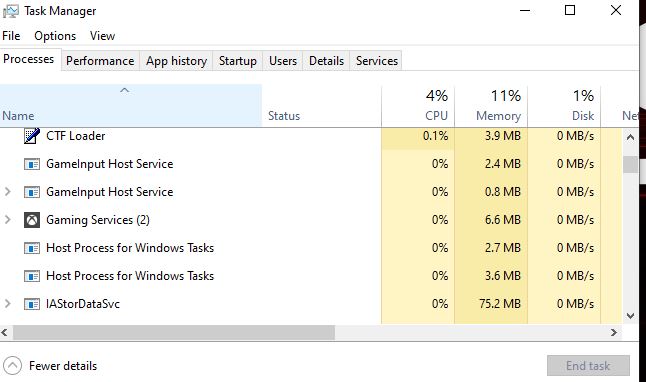646x382 pixels.
Task: Open the File menu
Action: (11, 36)
